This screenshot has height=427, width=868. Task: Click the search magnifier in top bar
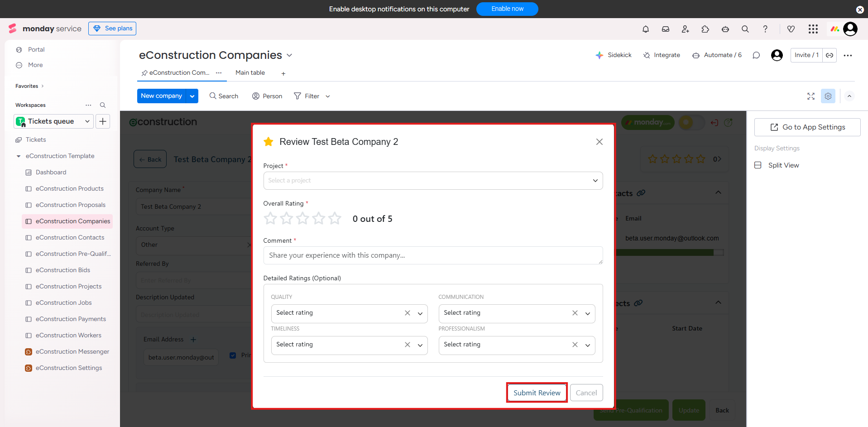click(745, 29)
